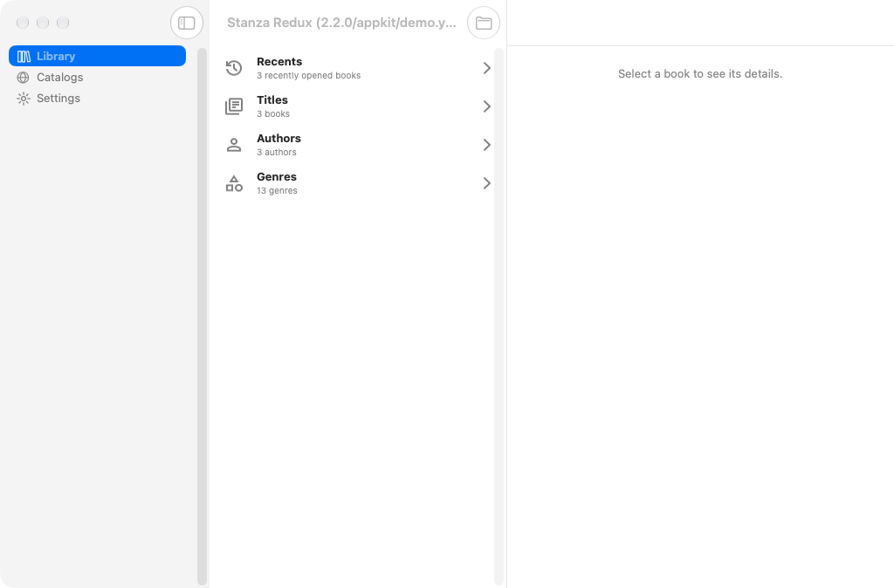Expand Authors with its chevron

(x=486, y=145)
